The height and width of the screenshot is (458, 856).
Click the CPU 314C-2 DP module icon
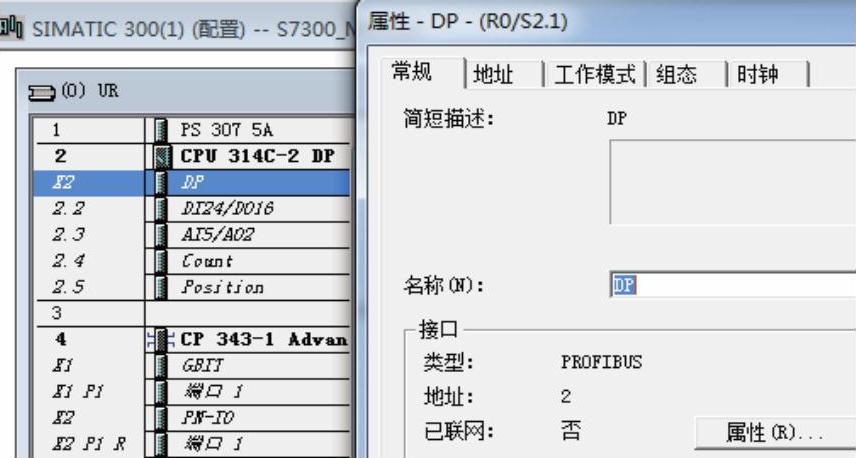pyautogui.click(x=160, y=156)
